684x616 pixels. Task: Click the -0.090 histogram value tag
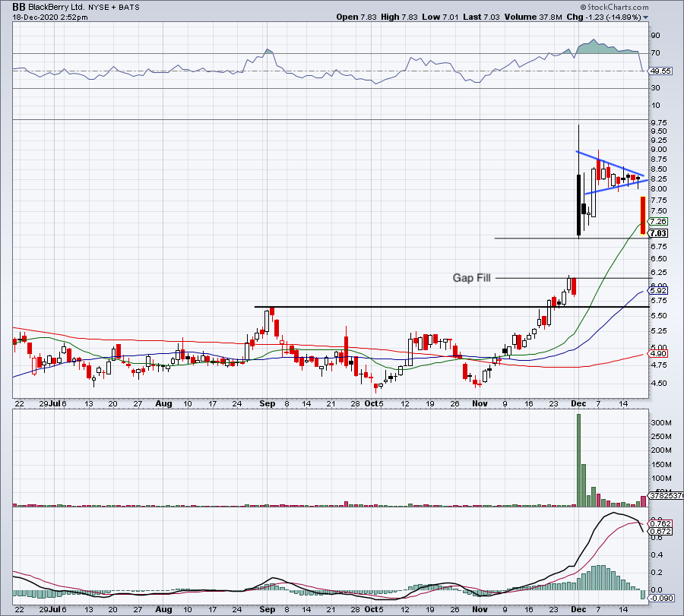(662, 598)
